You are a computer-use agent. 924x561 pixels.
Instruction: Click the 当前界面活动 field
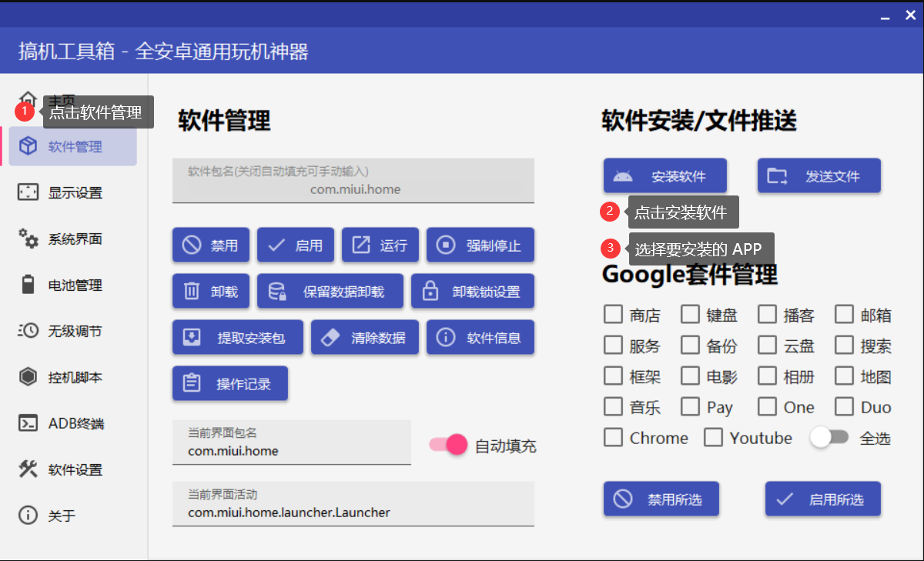(353, 504)
